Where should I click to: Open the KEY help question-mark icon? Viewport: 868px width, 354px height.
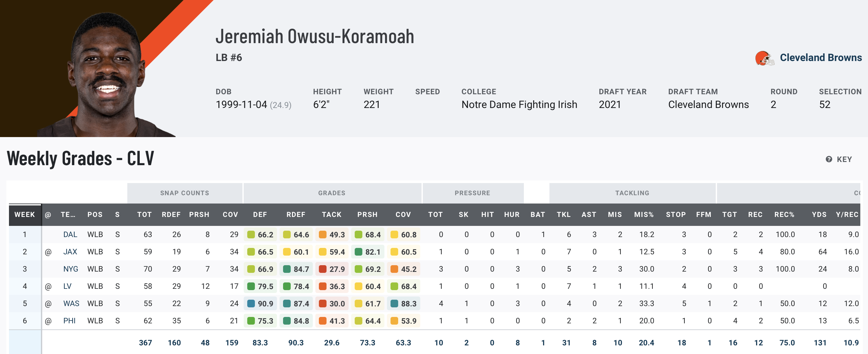(829, 159)
